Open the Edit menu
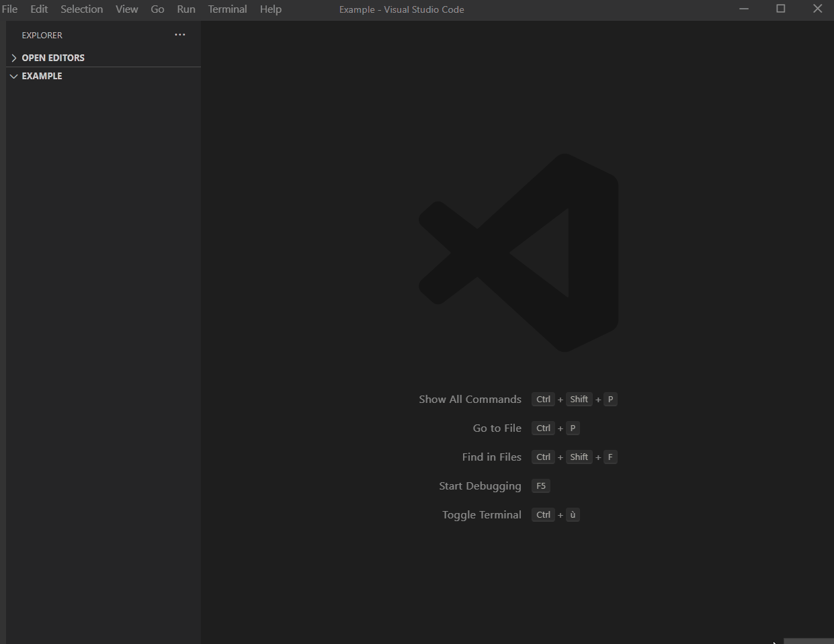 (39, 9)
